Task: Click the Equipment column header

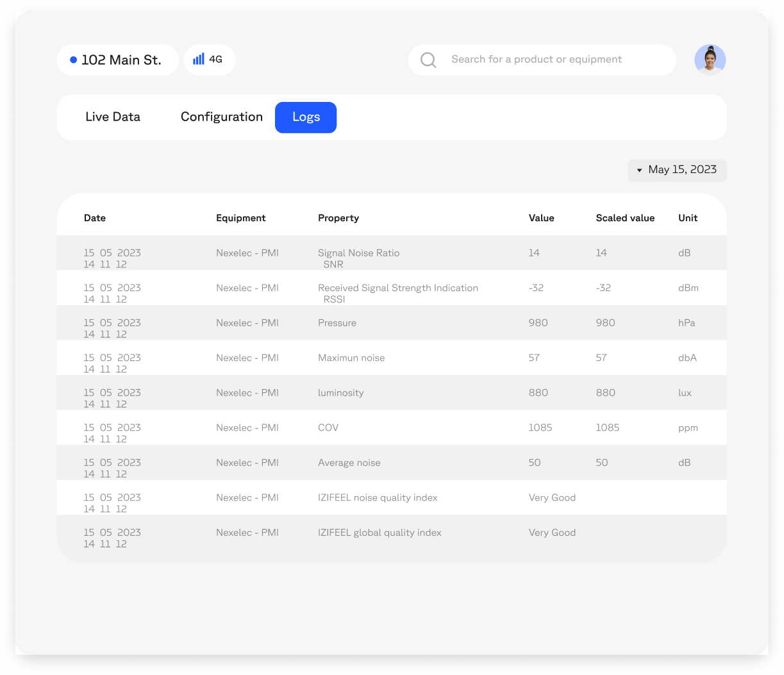Action: pos(240,218)
